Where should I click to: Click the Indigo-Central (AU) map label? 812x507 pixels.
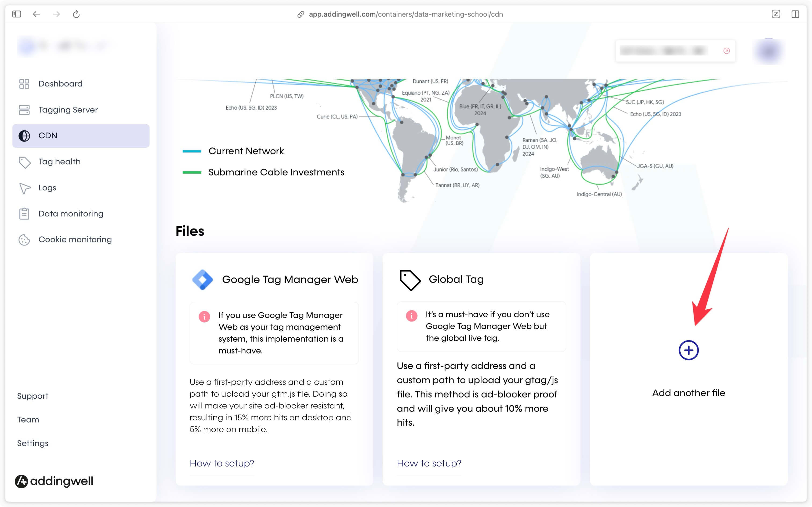599,194
